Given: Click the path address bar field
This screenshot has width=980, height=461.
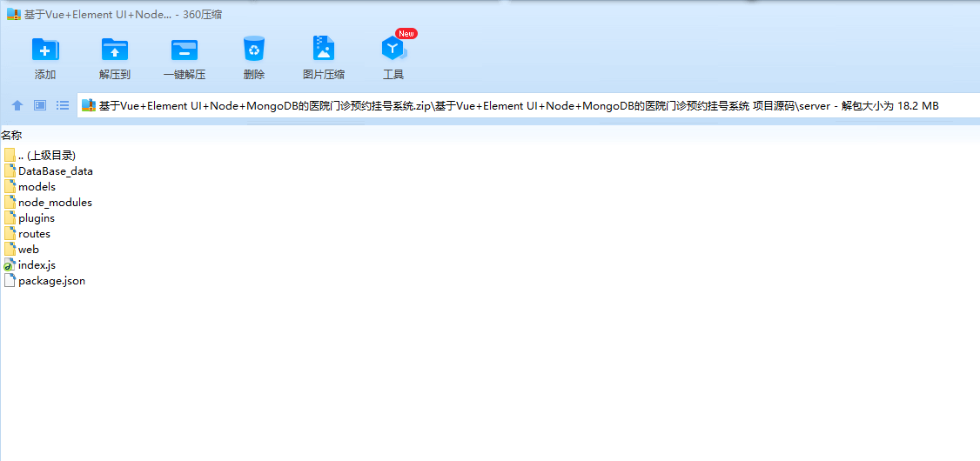Looking at the screenshot, I should pyautogui.click(x=528, y=105).
